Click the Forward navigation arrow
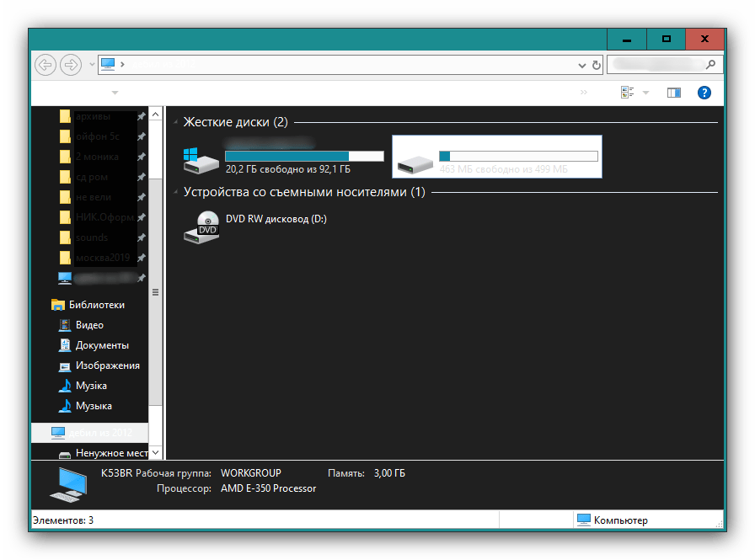755x560 pixels. coord(71,64)
